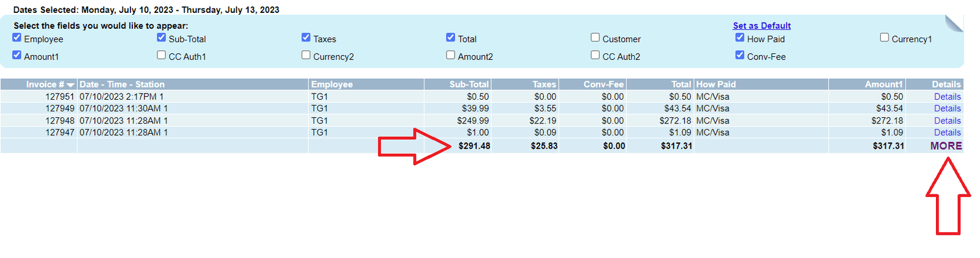980x258 pixels.
Task: Enable the Currency1 checkbox
Action: tap(884, 38)
